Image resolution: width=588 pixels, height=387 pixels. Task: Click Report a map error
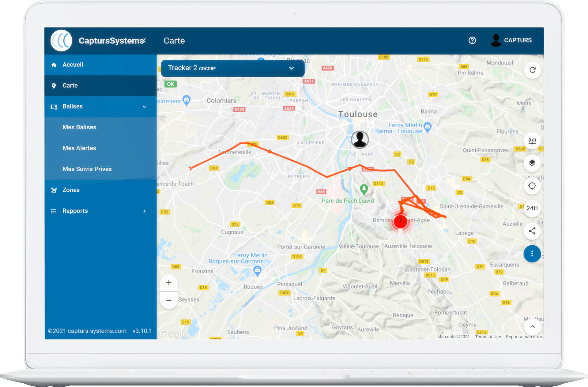point(524,337)
